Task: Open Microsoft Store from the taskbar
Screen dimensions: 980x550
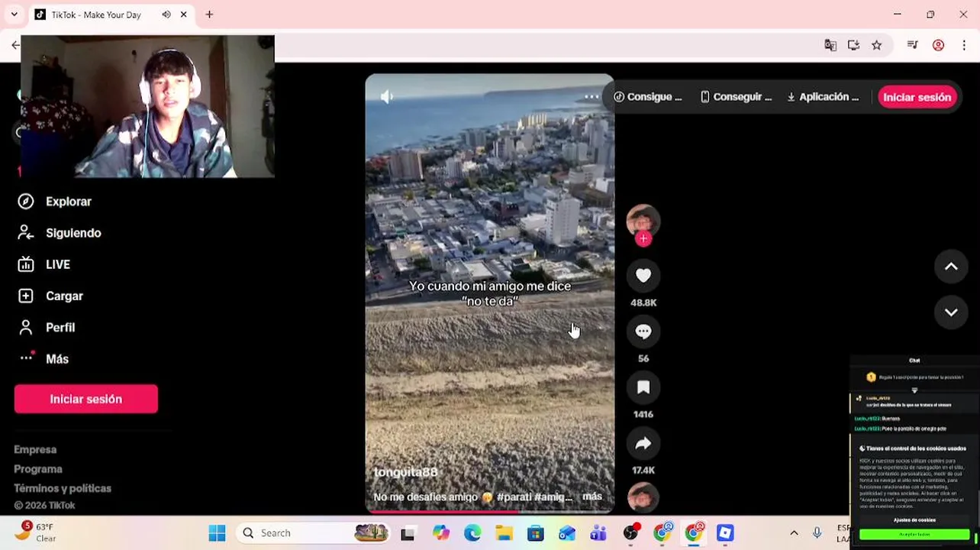Action: [x=536, y=533]
